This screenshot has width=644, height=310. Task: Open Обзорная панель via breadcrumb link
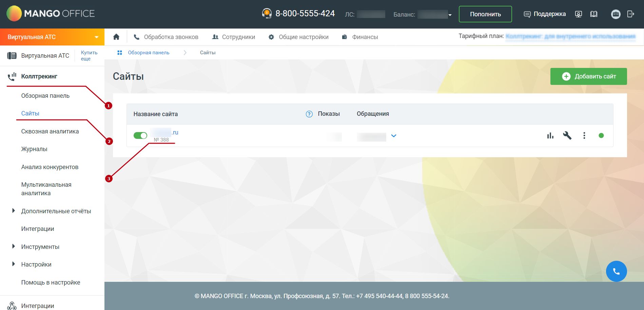149,52
